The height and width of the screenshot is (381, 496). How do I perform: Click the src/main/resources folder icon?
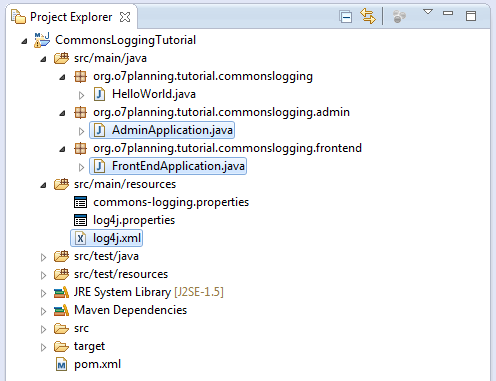tap(61, 184)
